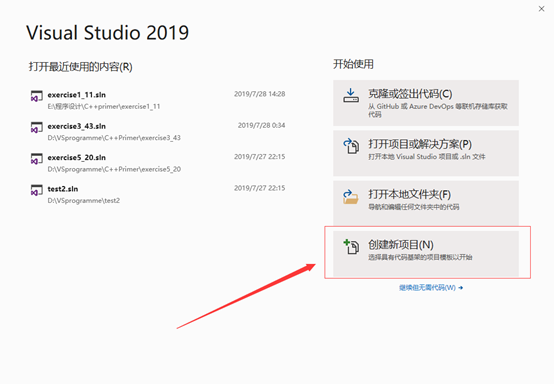Click the arrow icon after 继续但无需代码
Viewport: 554px width, 384px height.
tap(460, 288)
